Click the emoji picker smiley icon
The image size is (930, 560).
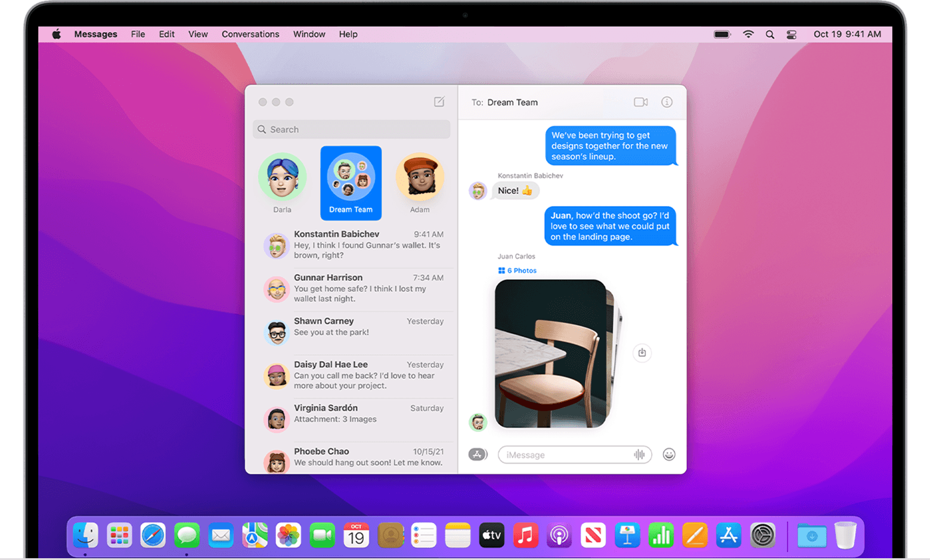[x=669, y=455]
